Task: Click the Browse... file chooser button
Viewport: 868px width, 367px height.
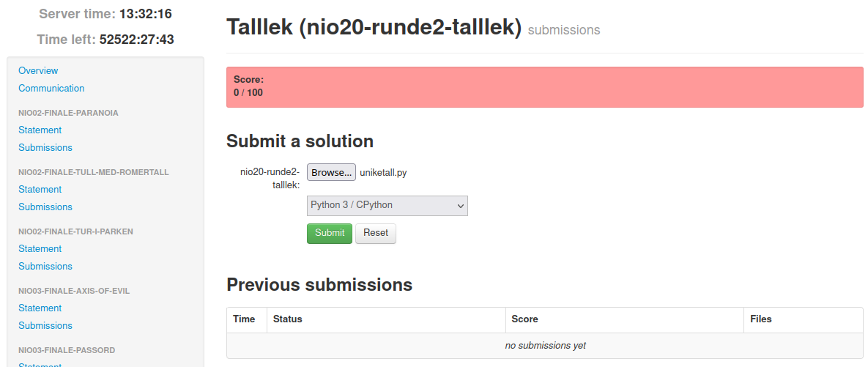Action: (331, 173)
